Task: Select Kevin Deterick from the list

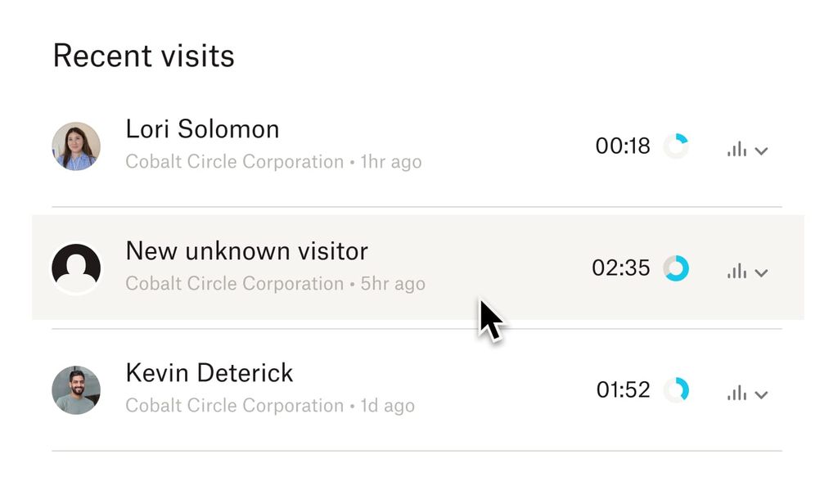Action: [x=209, y=373]
